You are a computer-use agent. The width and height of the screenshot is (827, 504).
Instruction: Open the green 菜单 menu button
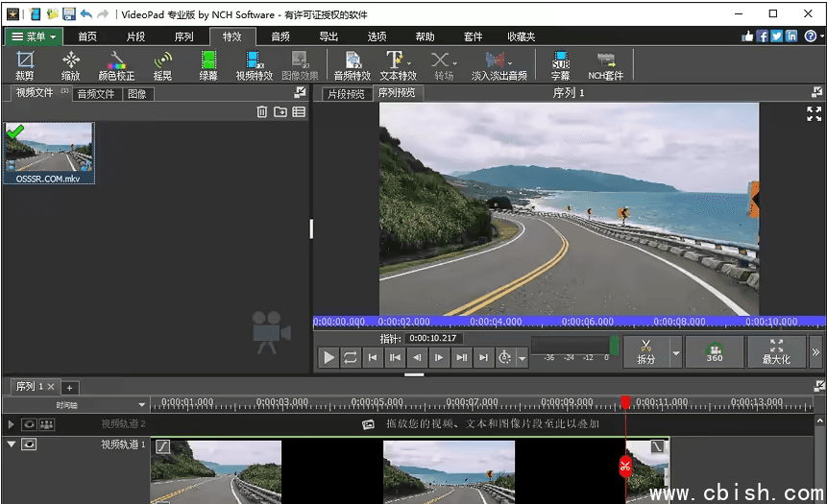[x=34, y=36]
